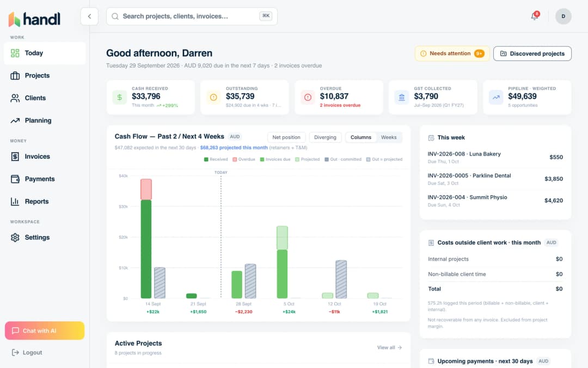Open the Needs attention list
588x368 pixels.
coord(452,53)
